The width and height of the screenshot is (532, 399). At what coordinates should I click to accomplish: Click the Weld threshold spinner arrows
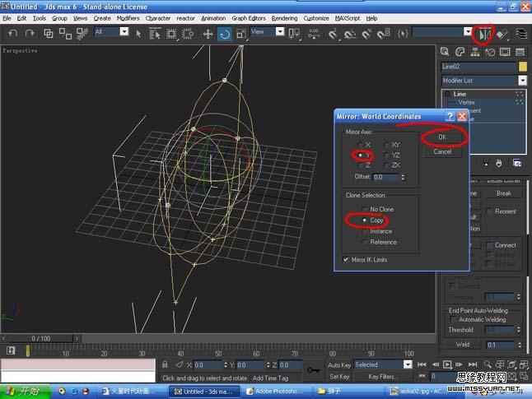coord(520,345)
